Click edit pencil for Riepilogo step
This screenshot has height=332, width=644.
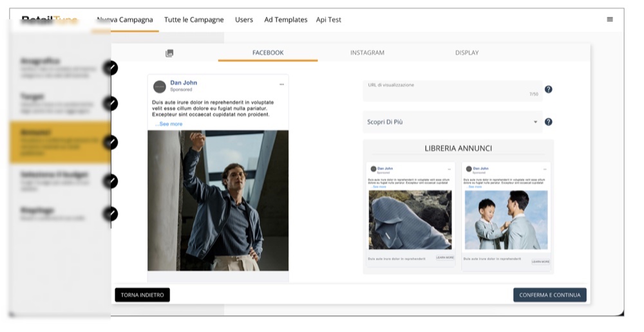111,214
